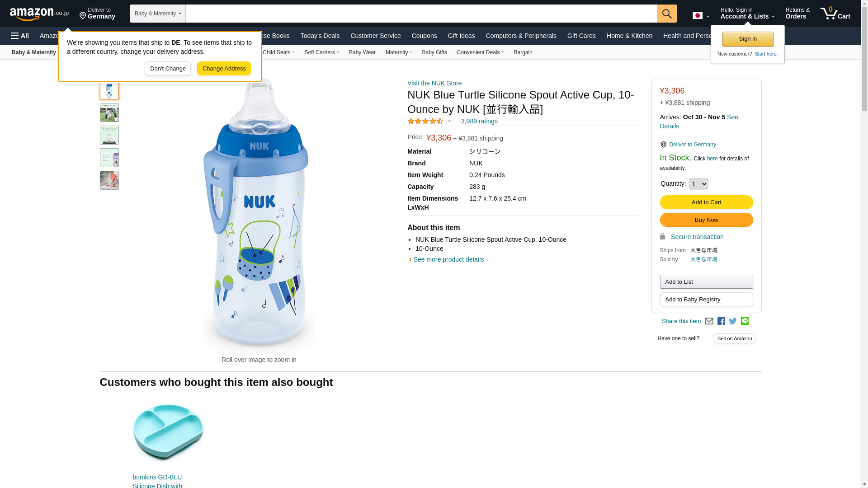Screen dimensions: 868x488
Task: Click the Add to Cart button
Action: [x=706, y=202]
